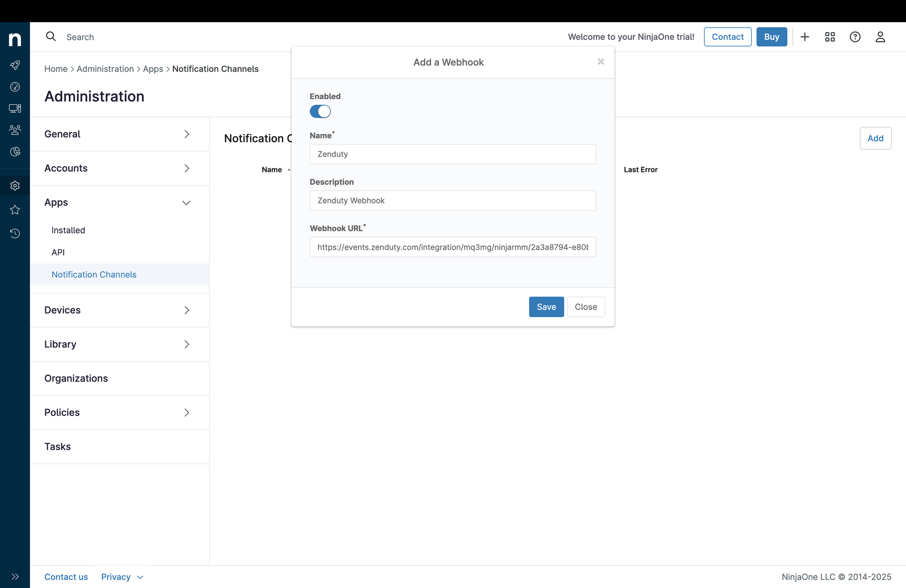The height and width of the screenshot is (588, 906).
Task: Click the apps grid icon in header
Action: coord(829,37)
